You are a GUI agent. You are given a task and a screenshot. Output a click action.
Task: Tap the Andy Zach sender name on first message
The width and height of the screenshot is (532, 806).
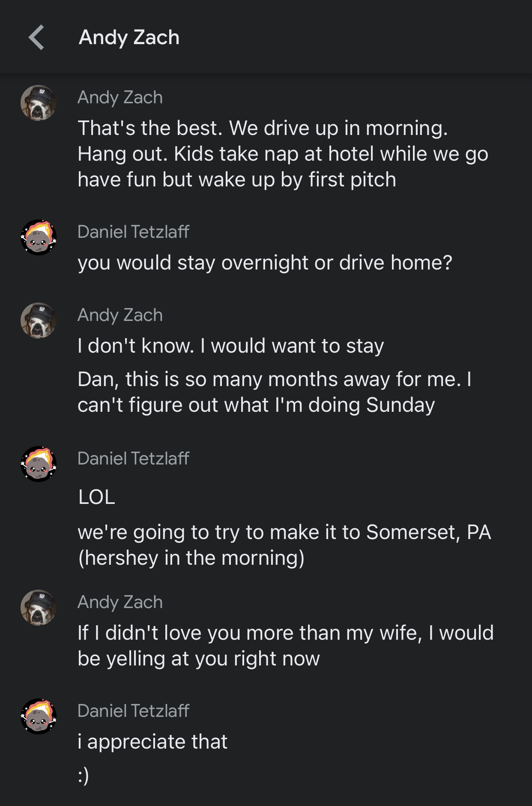[x=120, y=98]
